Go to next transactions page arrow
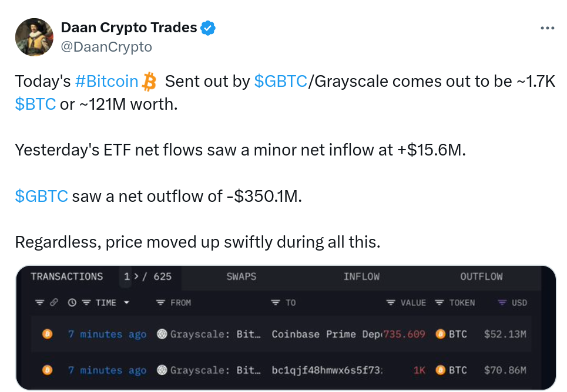This screenshot has width=567, height=392. tap(136, 277)
